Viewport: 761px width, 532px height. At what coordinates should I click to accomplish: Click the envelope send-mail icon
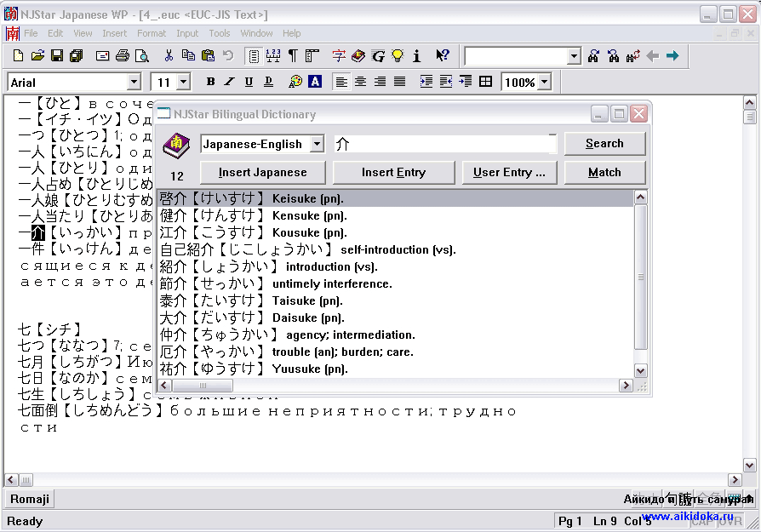[102, 56]
